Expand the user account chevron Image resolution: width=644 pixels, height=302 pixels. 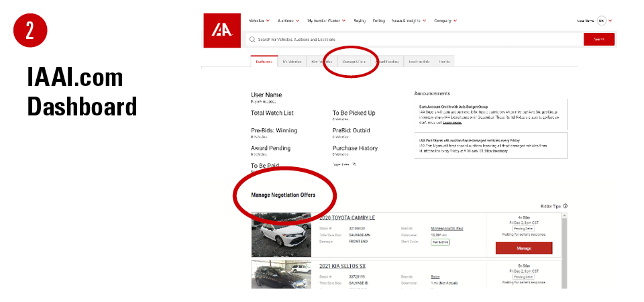[x=610, y=21]
